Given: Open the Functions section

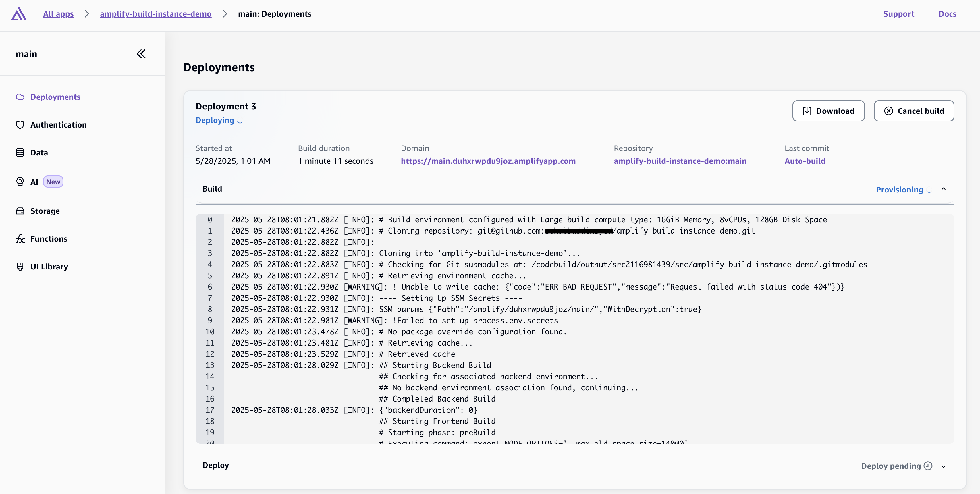Looking at the screenshot, I should click(x=48, y=238).
